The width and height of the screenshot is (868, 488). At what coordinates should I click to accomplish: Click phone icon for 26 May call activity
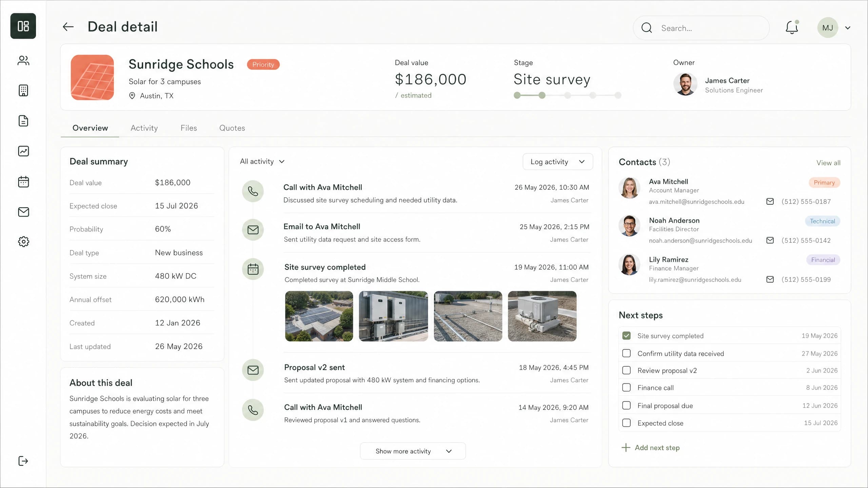[253, 191]
